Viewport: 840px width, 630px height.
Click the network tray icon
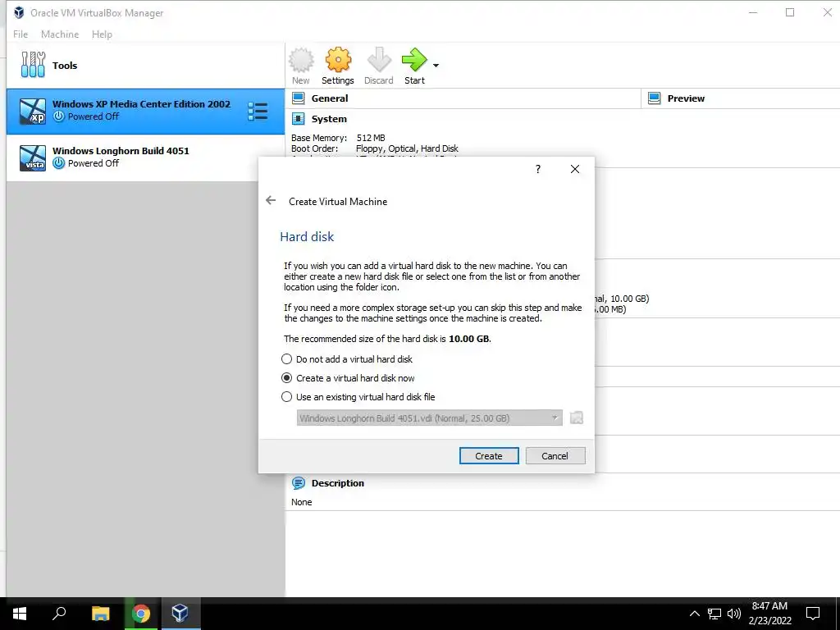click(x=714, y=614)
